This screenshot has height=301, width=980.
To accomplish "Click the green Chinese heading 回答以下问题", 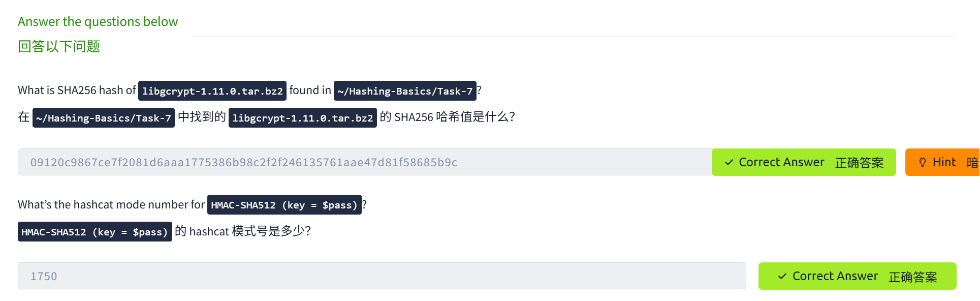I will click(x=59, y=46).
